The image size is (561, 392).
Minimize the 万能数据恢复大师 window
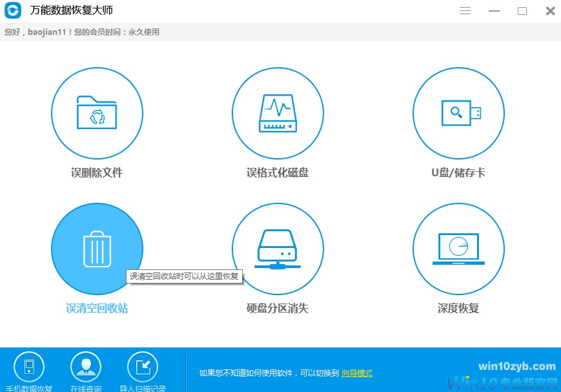pos(494,11)
